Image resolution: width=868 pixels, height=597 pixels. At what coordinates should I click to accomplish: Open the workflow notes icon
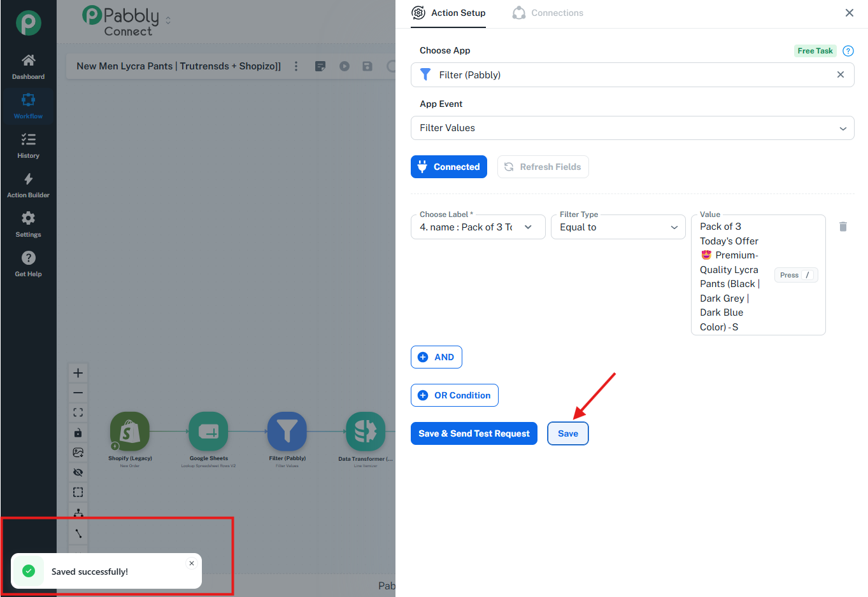click(x=320, y=66)
